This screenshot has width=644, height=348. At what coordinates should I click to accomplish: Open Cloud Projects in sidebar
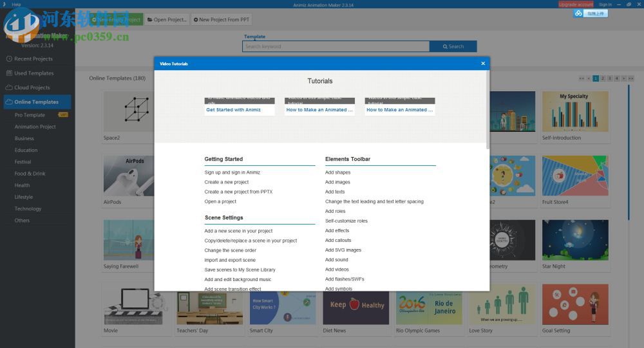32,87
